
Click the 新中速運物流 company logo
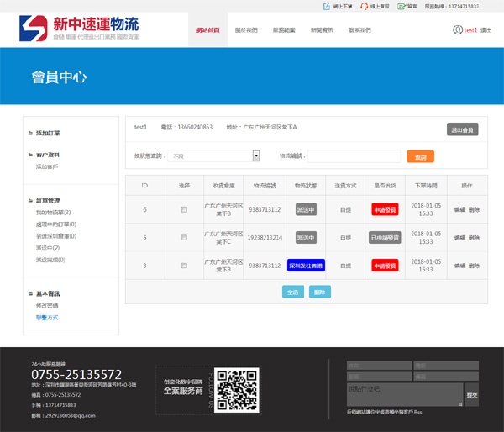80,30
